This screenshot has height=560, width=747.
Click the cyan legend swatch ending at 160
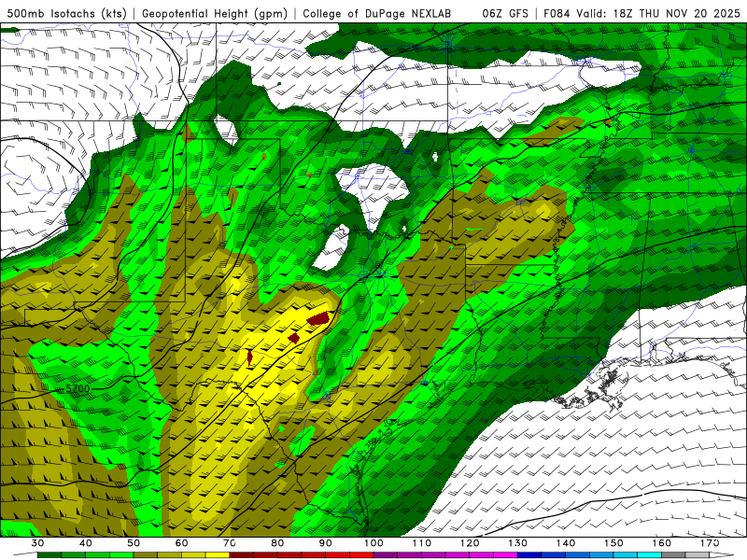(x=649, y=555)
